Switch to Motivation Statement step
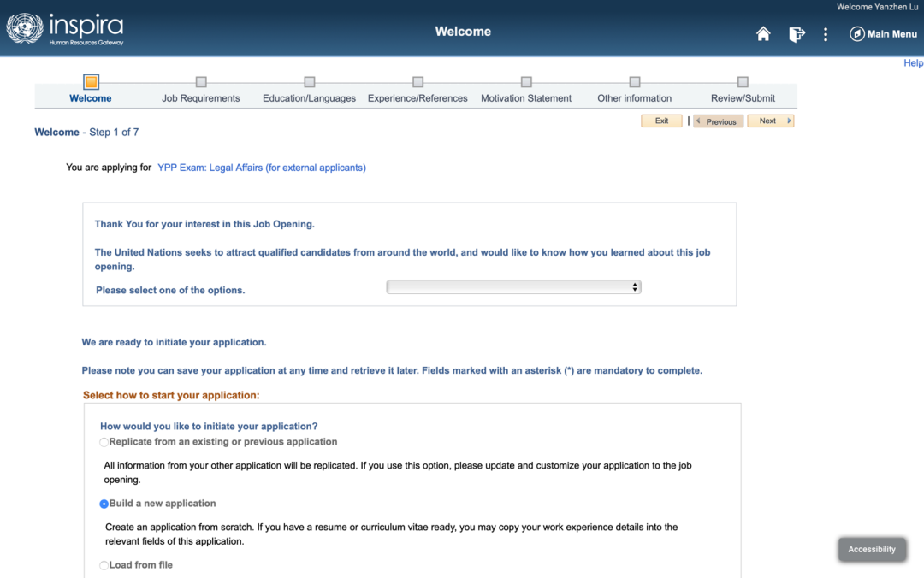924x578 pixels. 525,98
